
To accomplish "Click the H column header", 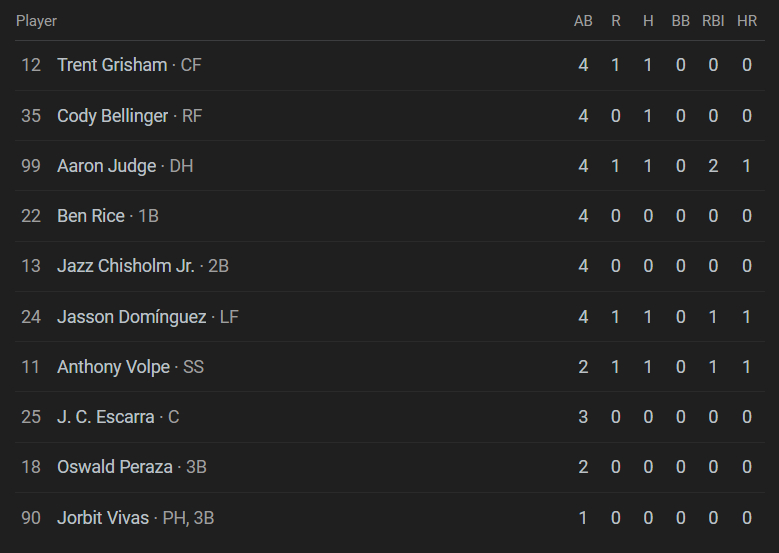I will pos(648,21).
